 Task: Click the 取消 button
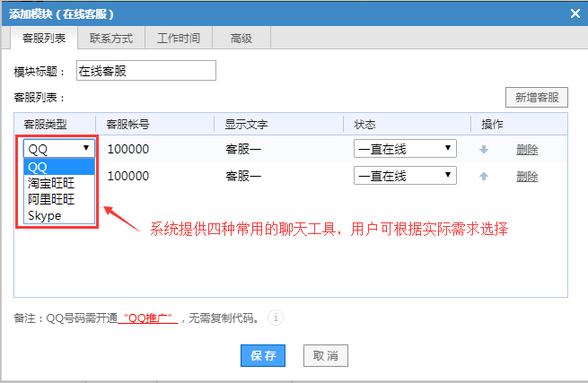click(x=326, y=355)
